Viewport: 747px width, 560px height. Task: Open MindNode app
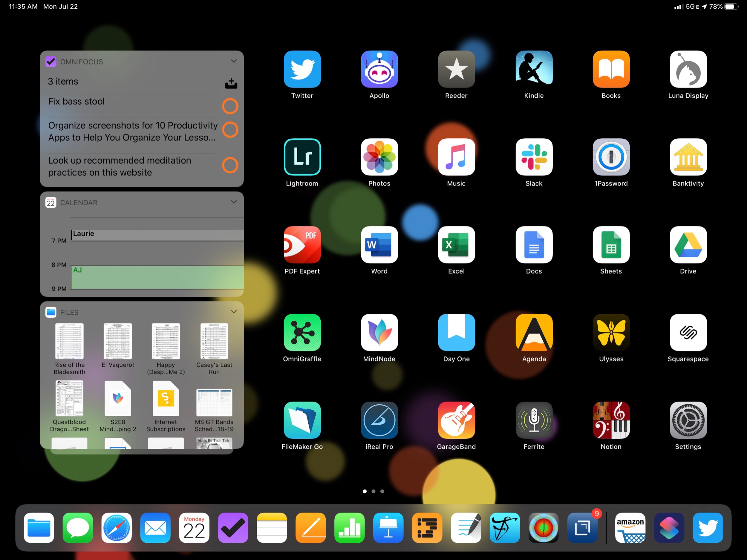(379, 333)
